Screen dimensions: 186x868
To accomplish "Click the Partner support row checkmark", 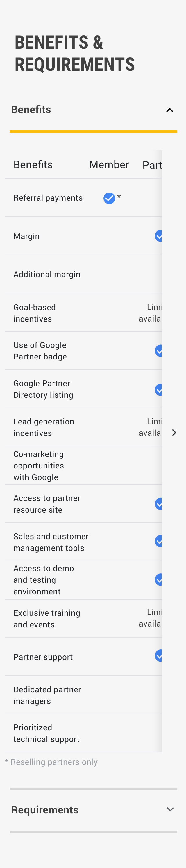I will (x=158, y=656).
